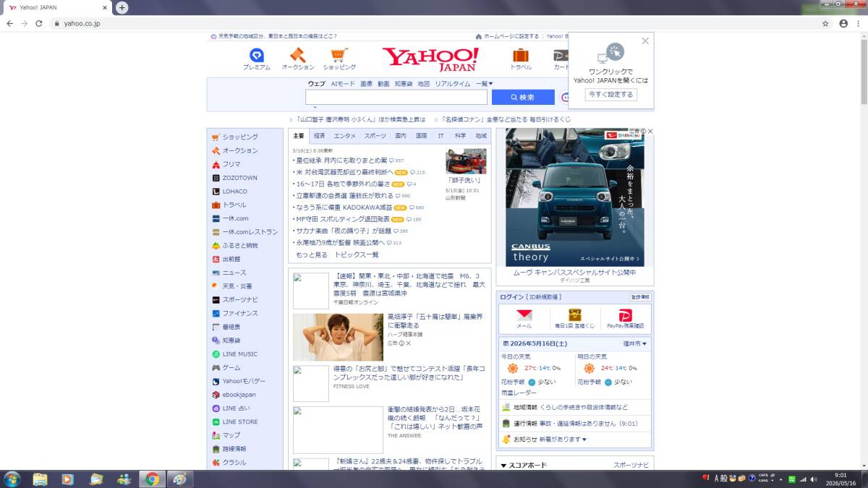
Task: Switch search to リアルタイム
Action: click(x=453, y=84)
